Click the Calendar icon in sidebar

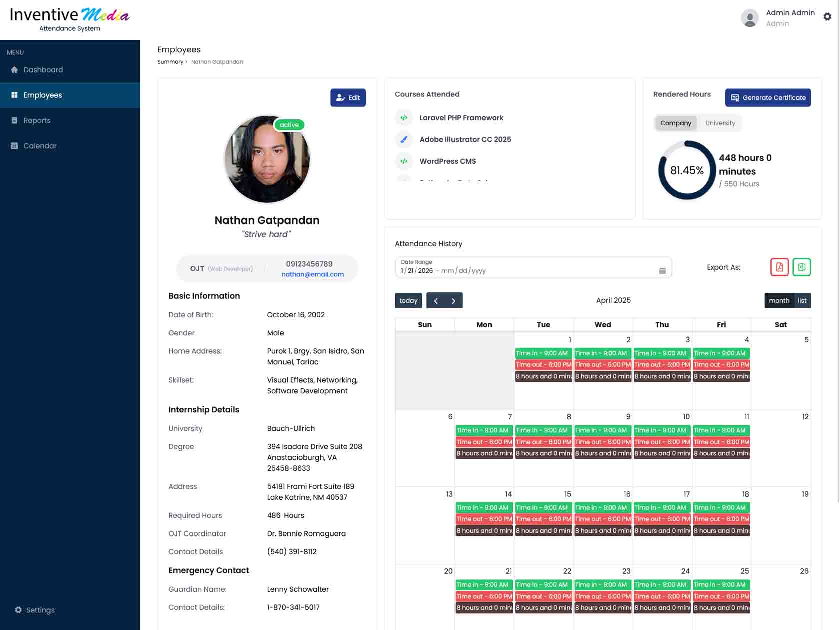coord(14,146)
